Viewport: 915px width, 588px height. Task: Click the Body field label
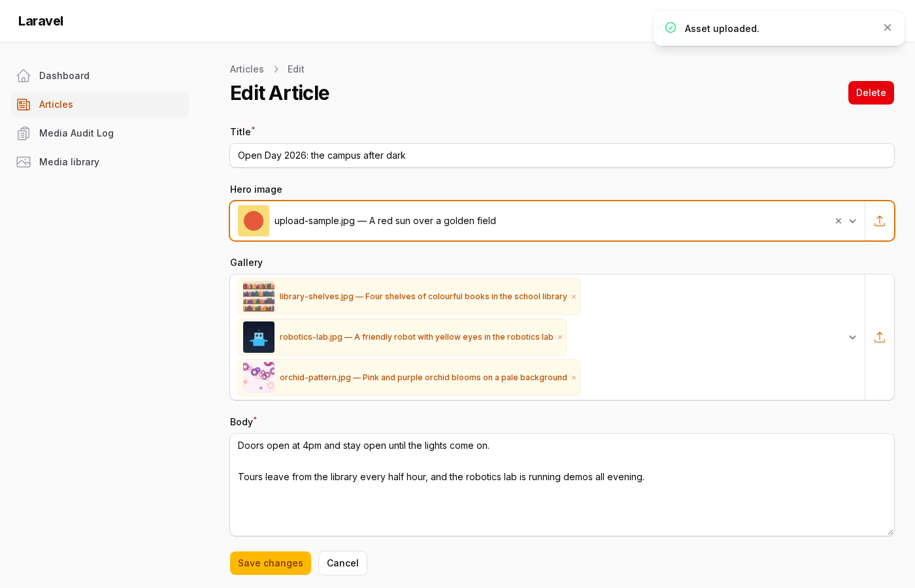[x=242, y=422]
